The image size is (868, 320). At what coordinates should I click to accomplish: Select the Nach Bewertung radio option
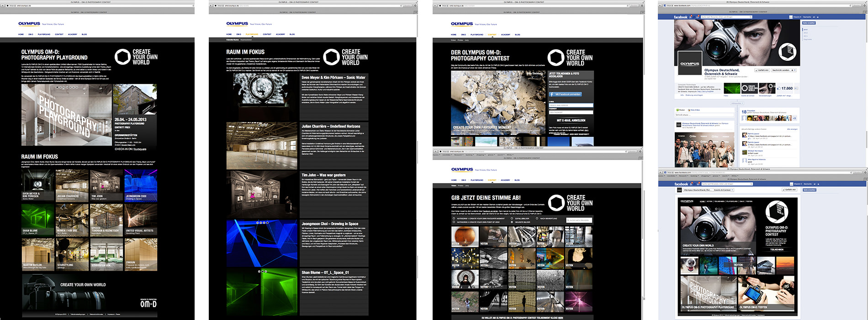537,219
